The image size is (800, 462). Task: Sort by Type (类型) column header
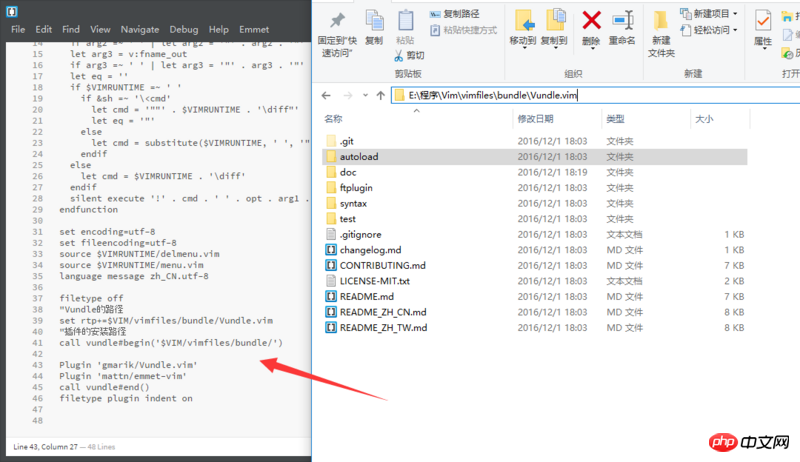coord(615,119)
